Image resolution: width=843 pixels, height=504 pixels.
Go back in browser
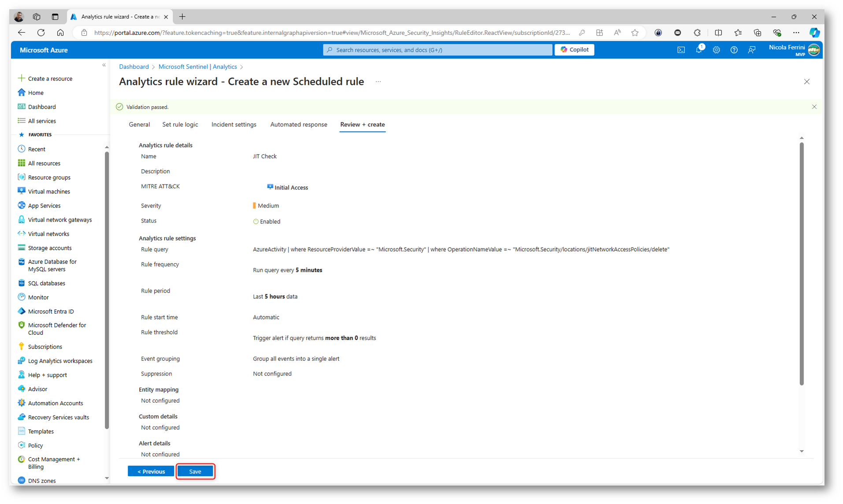click(x=21, y=33)
